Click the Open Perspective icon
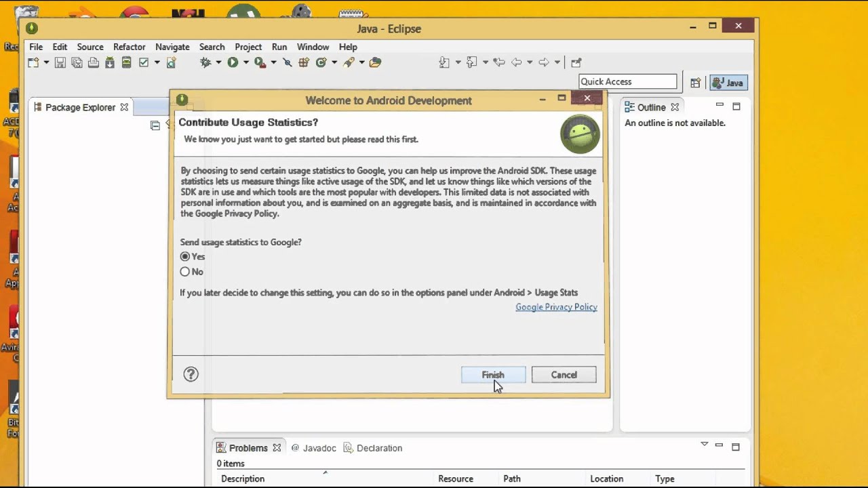 695,83
